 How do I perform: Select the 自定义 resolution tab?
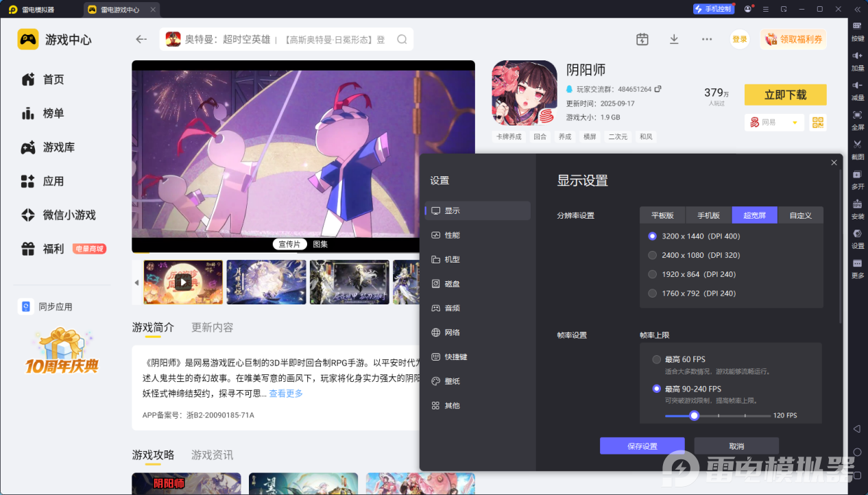coord(800,215)
